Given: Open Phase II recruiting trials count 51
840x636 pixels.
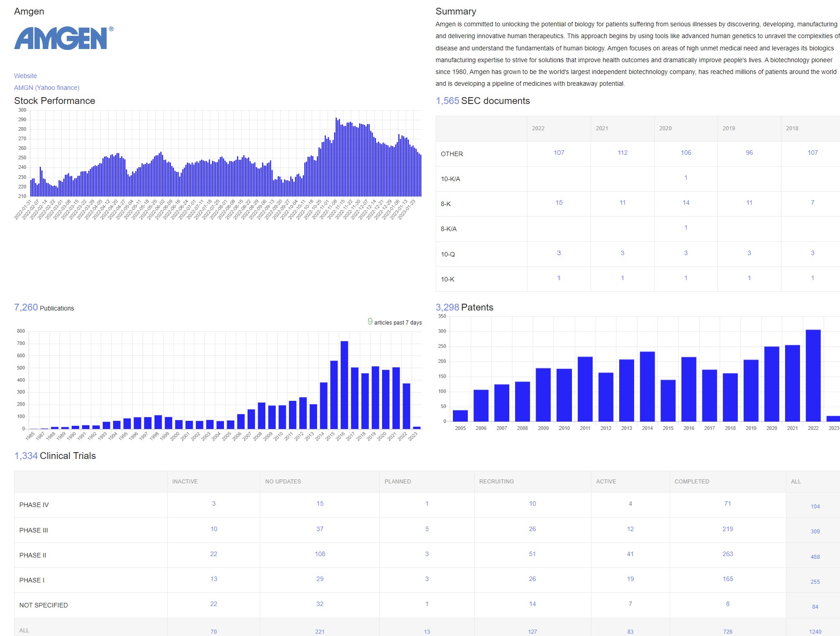Looking at the screenshot, I should pyautogui.click(x=532, y=554).
